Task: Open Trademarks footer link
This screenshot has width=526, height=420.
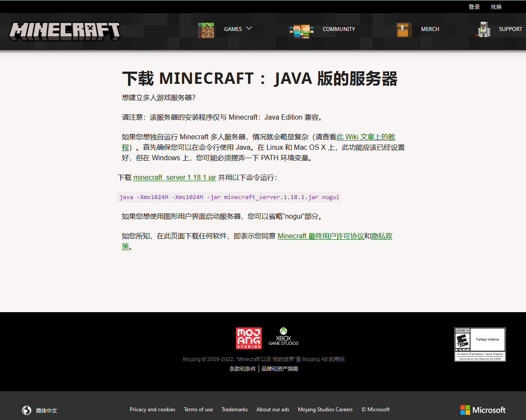Action: pyautogui.click(x=235, y=410)
